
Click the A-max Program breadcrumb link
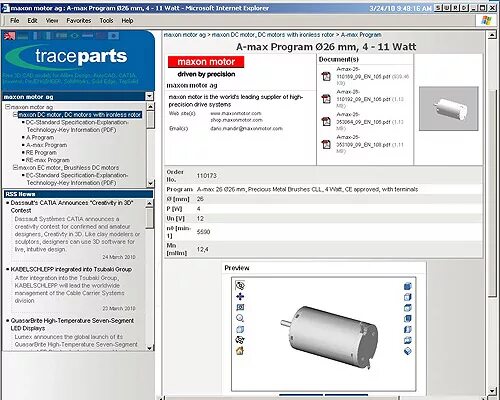point(361,35)
